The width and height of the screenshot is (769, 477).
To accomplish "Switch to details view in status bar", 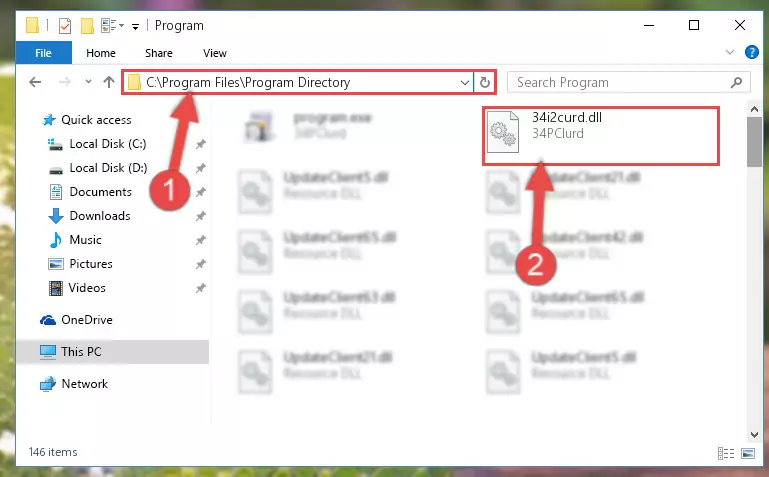I will (x=726, y=453).
